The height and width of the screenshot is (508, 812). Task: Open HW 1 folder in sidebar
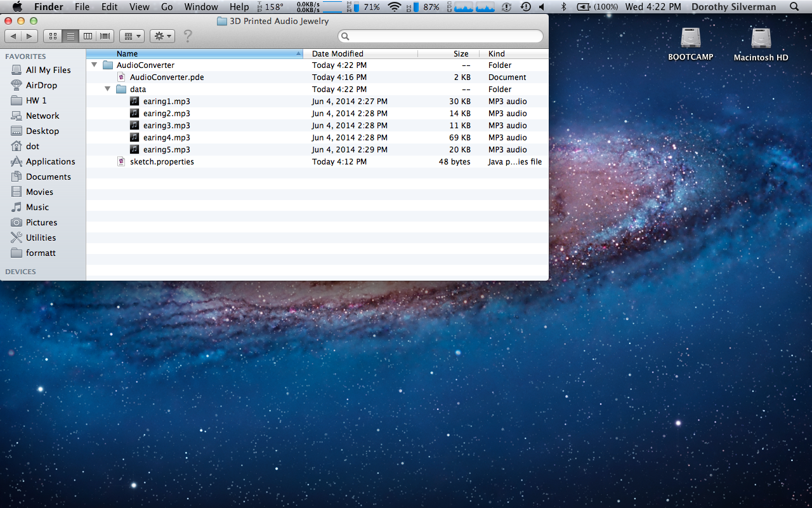point(29,100)
